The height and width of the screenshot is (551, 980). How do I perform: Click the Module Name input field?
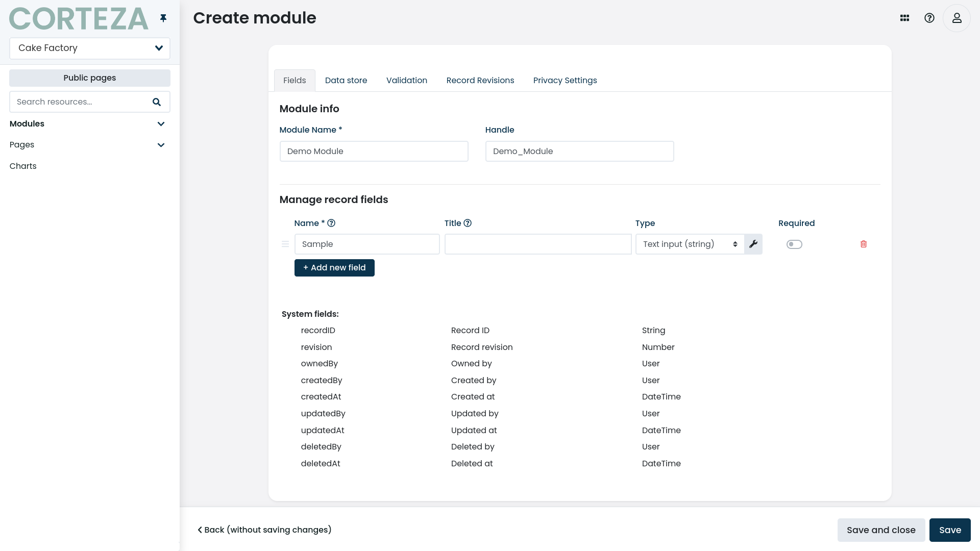click(374, 152)
